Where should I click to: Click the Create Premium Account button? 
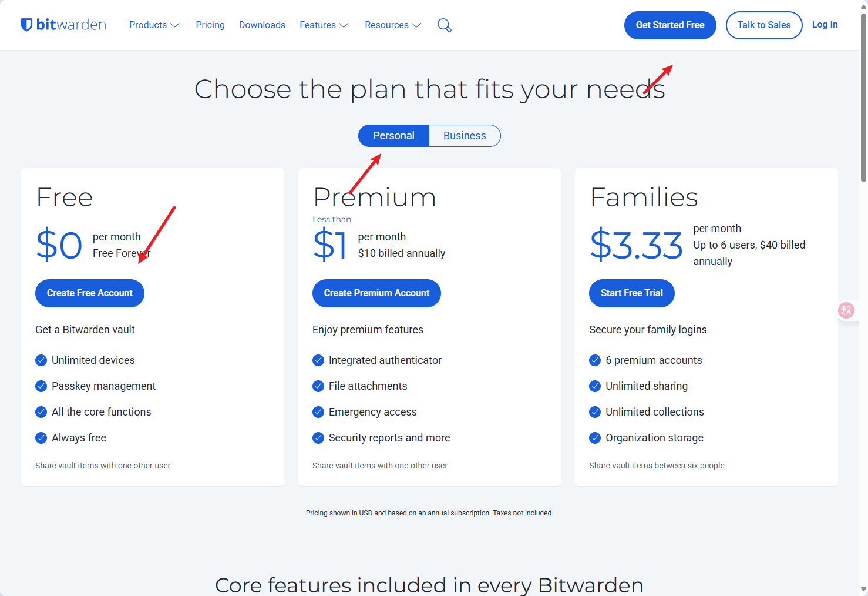tap(376, 293)
